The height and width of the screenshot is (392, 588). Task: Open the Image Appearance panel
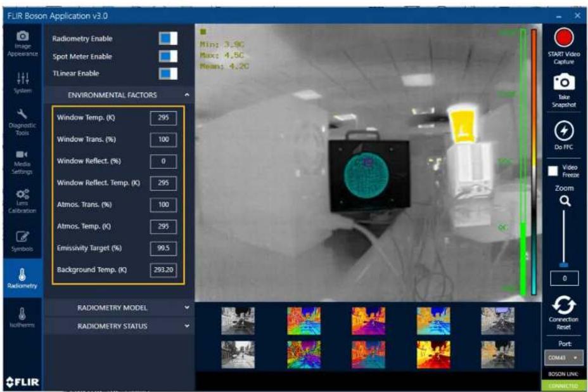(23, 44)
